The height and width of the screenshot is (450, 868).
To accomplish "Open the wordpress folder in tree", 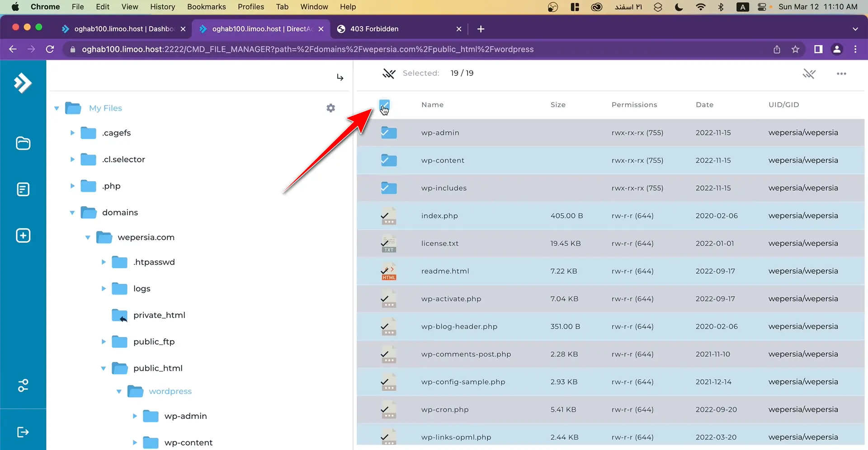I will tap(170, 391).
